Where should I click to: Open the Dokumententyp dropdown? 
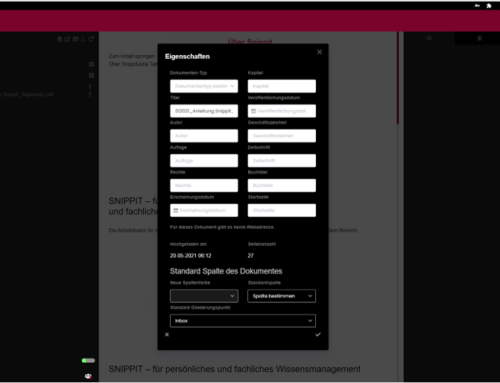(204, 86)
